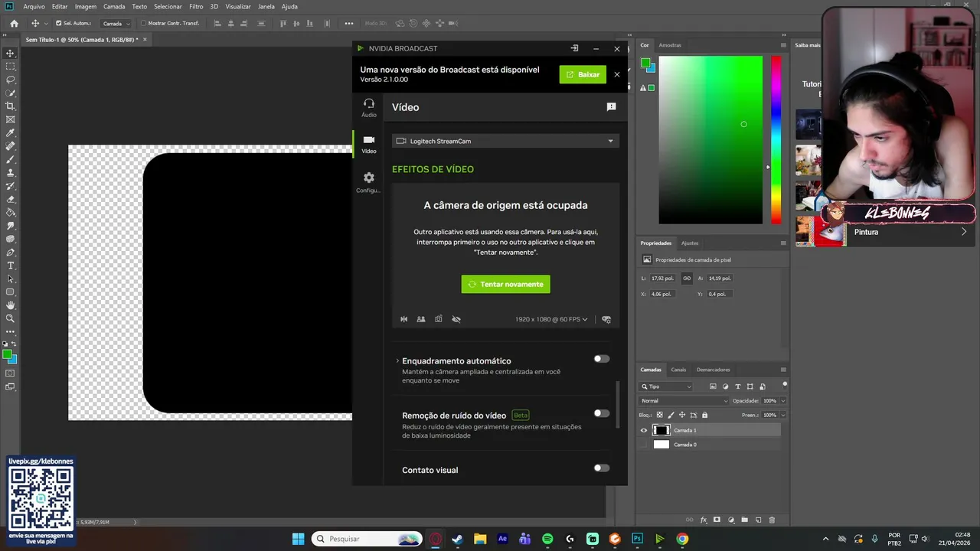Open the Vídeo section in NVIDIA Broadcast sidebar

tap(369, 144)
